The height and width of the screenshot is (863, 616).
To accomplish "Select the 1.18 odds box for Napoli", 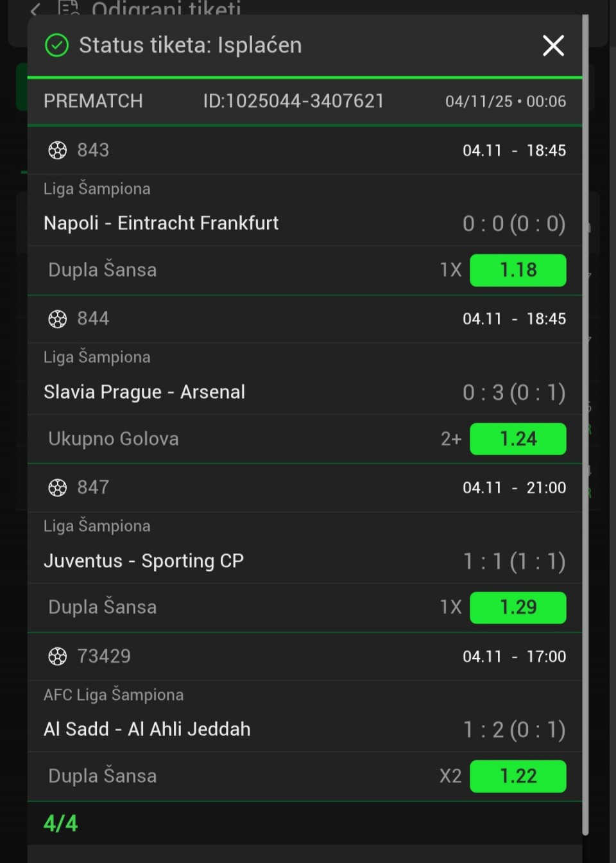I will pos(518,270).
